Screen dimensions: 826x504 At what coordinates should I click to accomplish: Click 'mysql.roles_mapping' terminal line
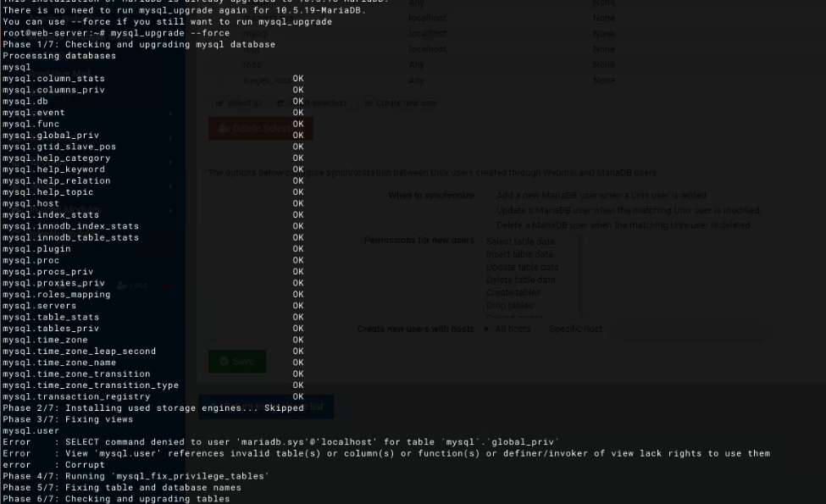(57, 295)
